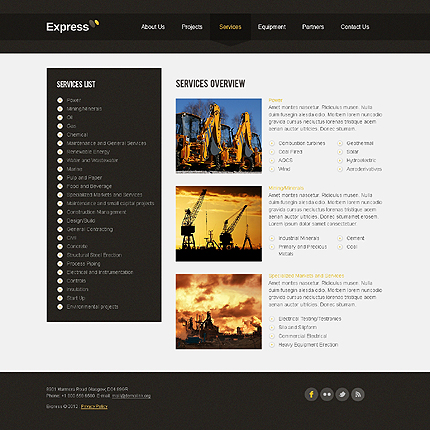The image size is (430, 430).
Task: Click the bullet icon beside Chemical
Action: click(60, 135)
